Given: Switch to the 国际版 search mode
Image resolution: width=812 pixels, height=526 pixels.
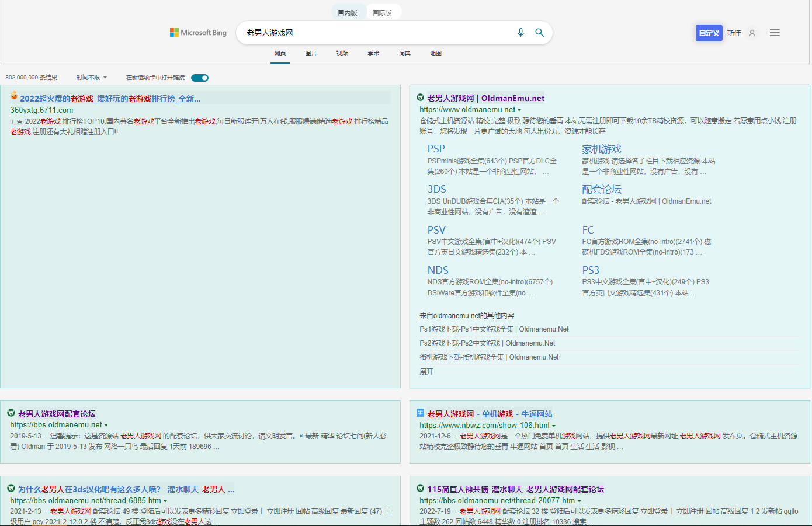Looking at the screenshot, I should click(x=383, y=12).
